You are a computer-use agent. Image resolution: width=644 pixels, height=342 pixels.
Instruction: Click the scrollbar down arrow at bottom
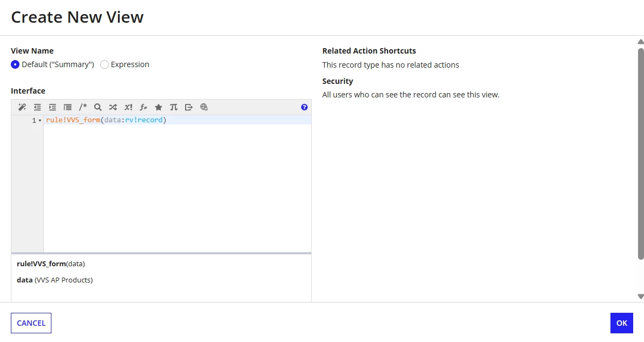(640, 297)
